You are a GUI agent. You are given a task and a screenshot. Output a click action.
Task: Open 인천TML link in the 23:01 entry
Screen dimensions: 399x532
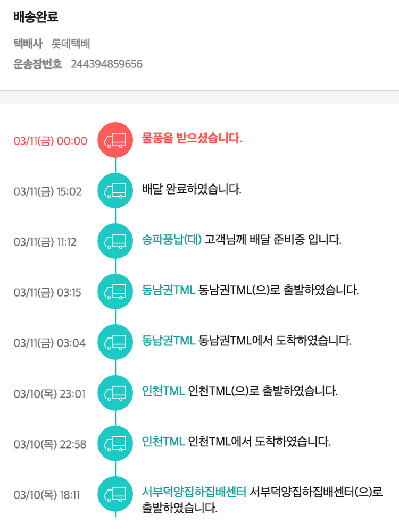pyautogui.click(x=163, y=391)
